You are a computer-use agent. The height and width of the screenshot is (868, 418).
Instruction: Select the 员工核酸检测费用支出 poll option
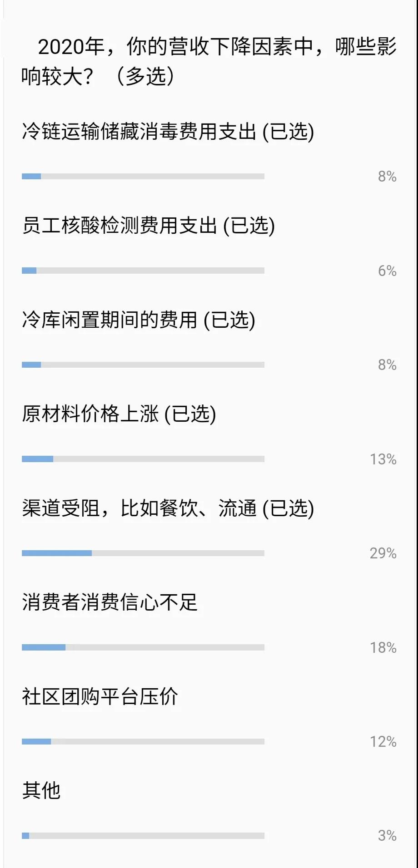[148, 226]
